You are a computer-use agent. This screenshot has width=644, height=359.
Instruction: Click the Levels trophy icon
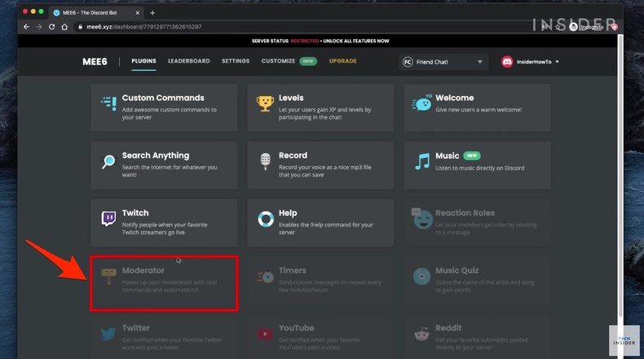pyautogui.click(x=265, y=103)
